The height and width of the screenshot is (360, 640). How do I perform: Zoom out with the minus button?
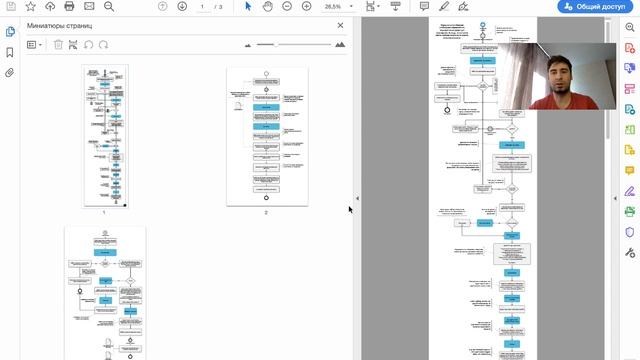pyautogui.click(x=287, y=6)
